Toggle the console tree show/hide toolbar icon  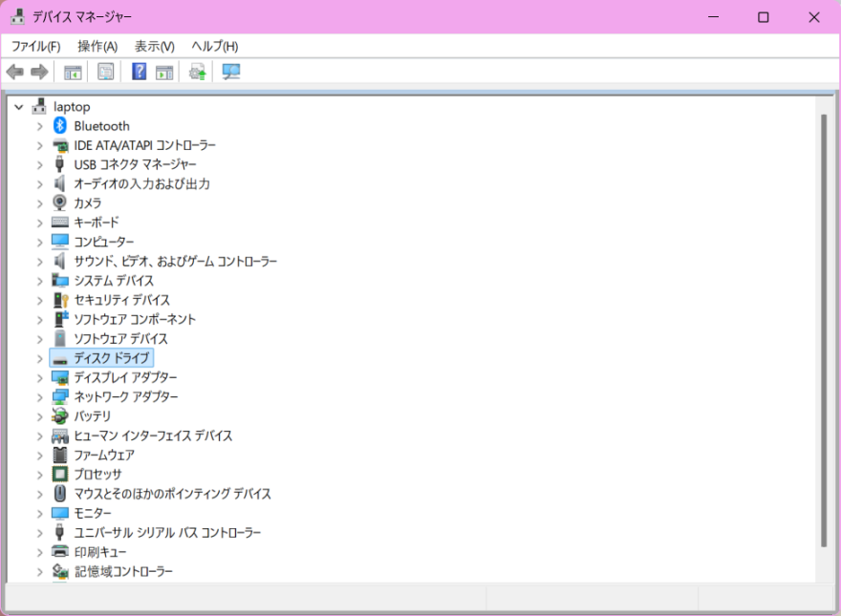coord(73,72)
